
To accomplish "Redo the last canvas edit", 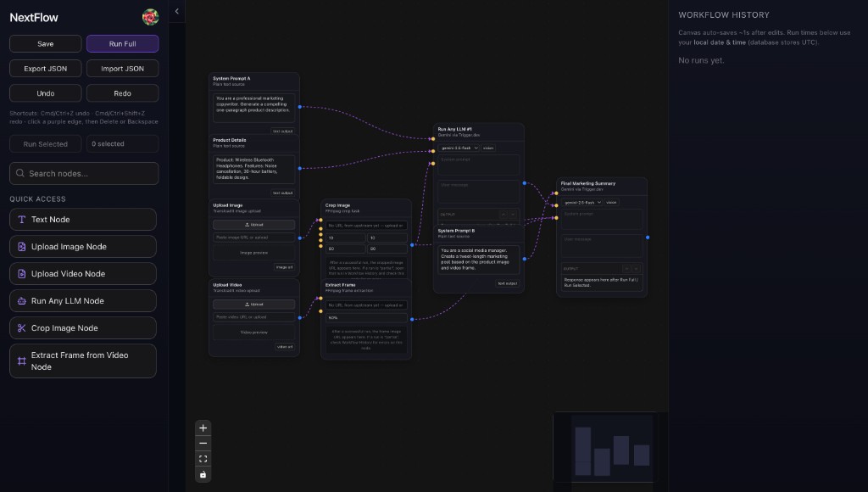I will click(x=122, y=93).
